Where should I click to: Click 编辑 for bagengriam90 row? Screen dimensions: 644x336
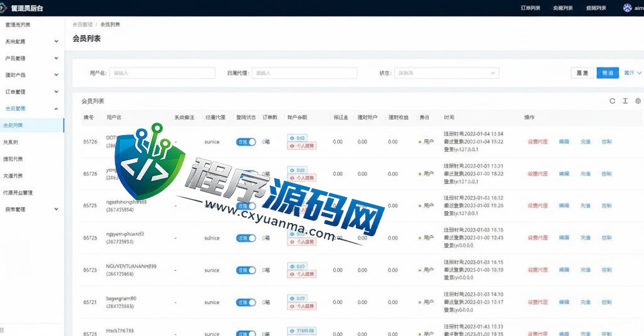coord(564,302)
